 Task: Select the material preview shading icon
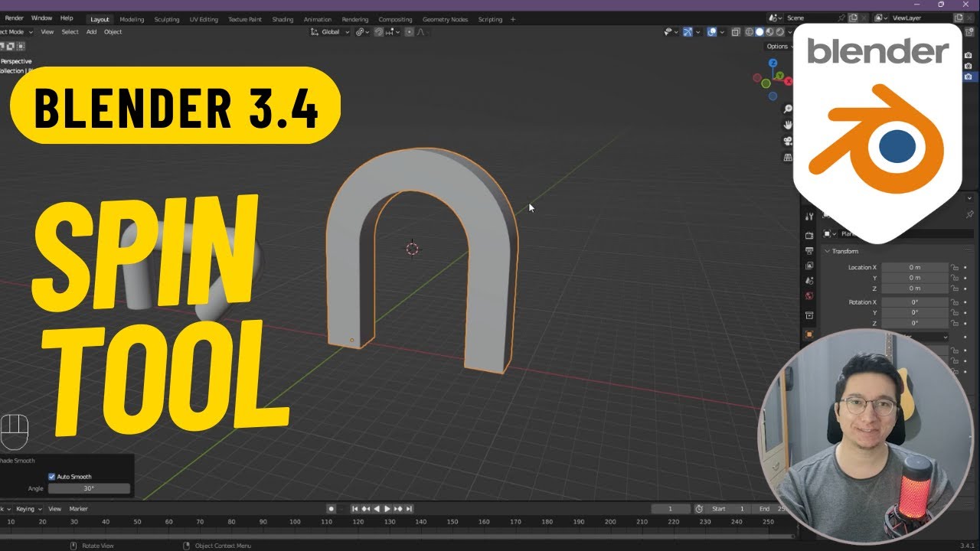pyautogui.click(x=769, y=32)
